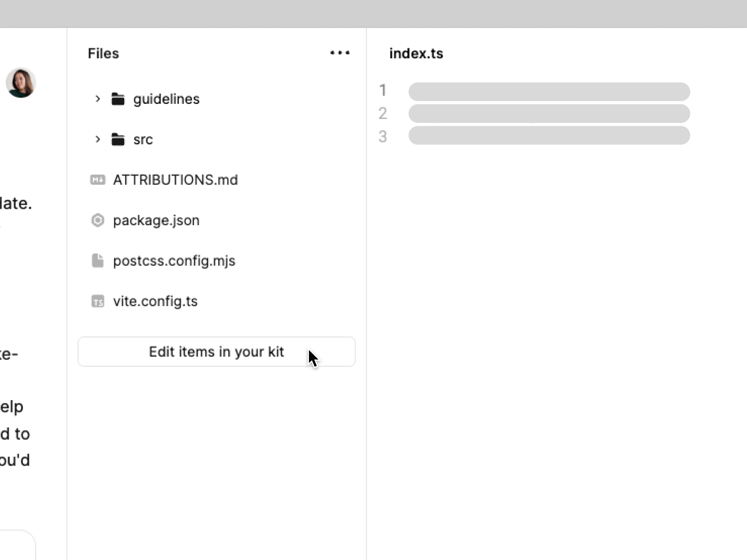Screen dimensions: 747x560
Task: Open the Files panel ellipsis options menu
Action: click(x=339, y=53)
